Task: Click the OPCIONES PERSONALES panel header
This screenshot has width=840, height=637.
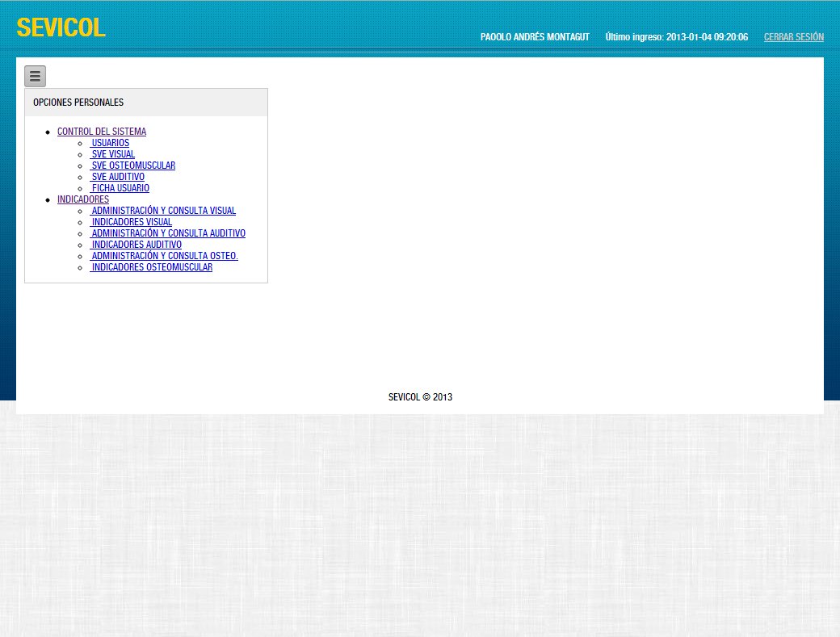Action: tap(78, 103)
